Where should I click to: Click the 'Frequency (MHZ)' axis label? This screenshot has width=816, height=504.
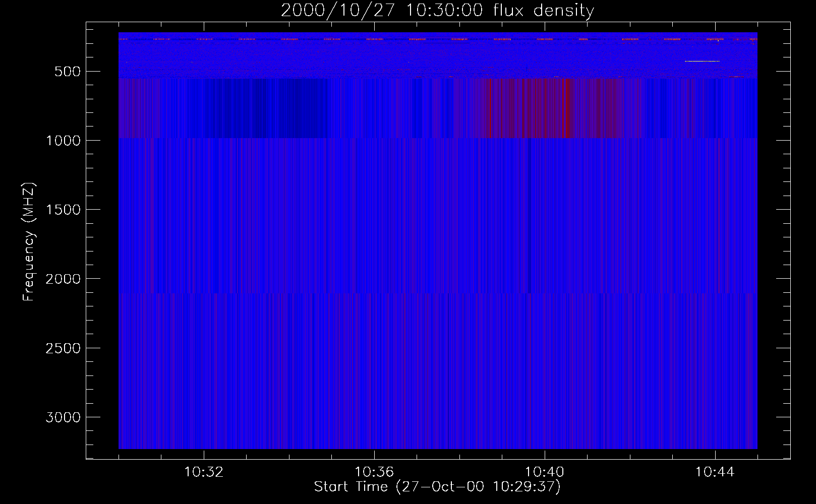tap(29, 242)
